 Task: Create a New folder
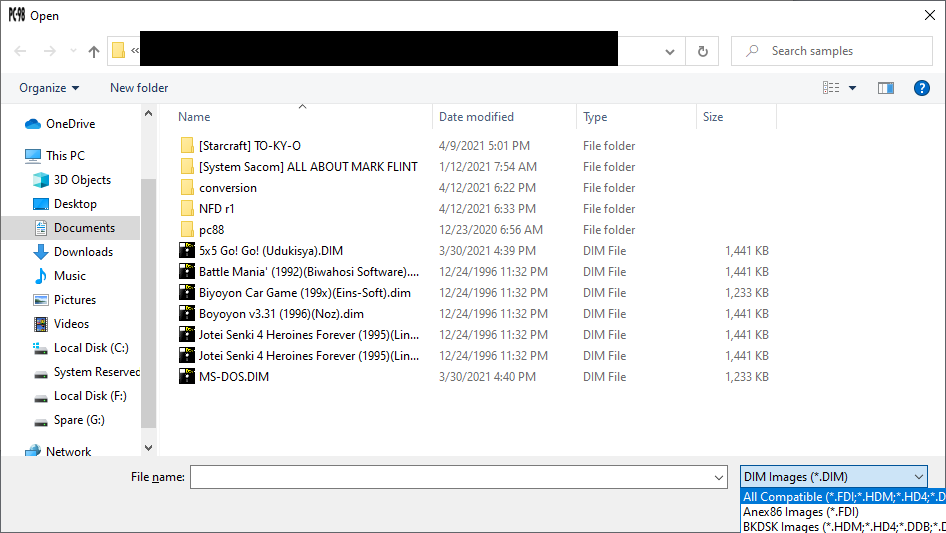(x=139, y=88)
